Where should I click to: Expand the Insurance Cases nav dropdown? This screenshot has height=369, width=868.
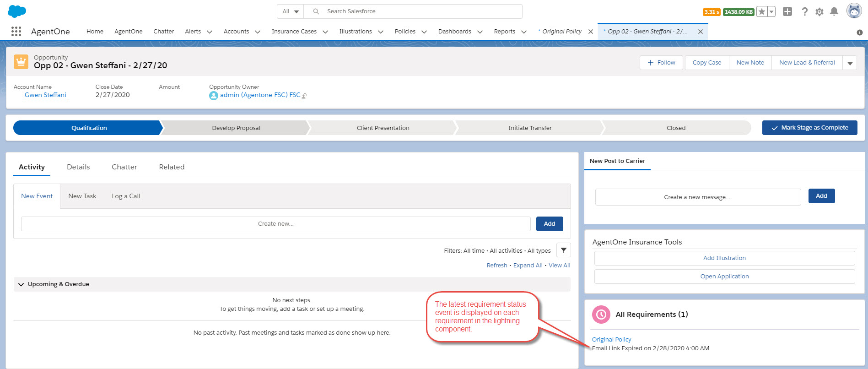pos(325,32)
